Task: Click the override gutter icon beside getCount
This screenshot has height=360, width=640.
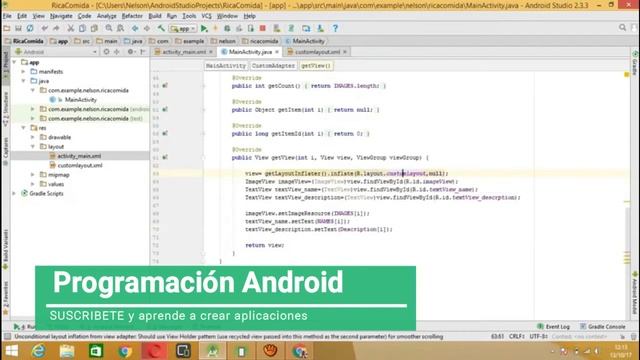Action: click(x=165, y=86)
